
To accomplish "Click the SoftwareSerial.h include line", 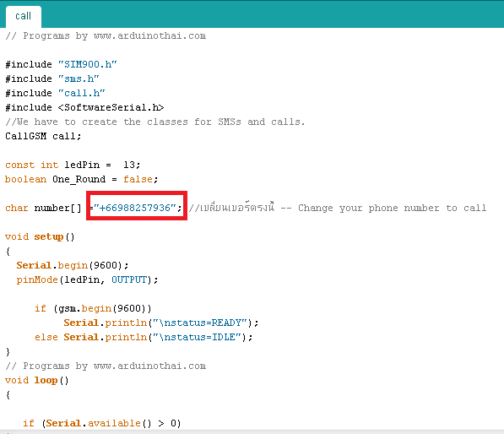I will [x=84, y=107].
